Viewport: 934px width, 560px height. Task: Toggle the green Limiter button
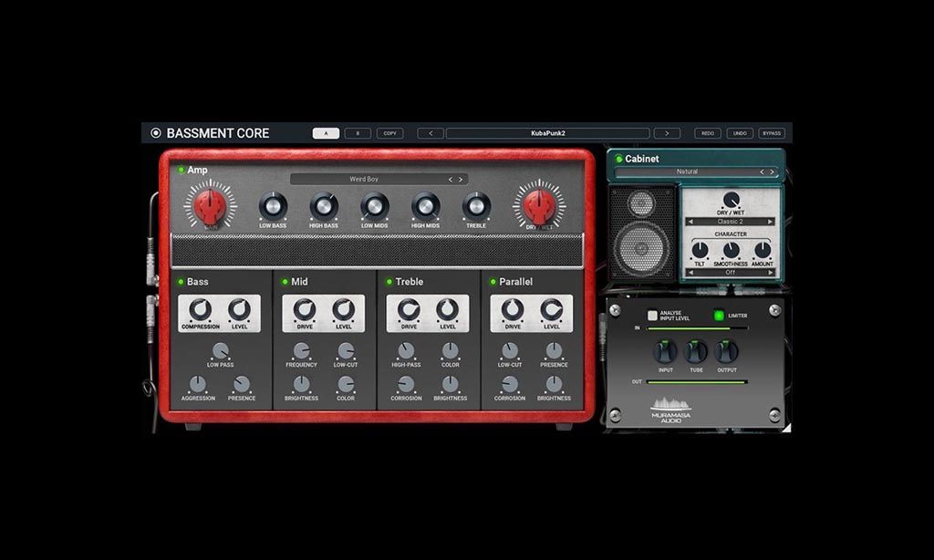[719, 316]
